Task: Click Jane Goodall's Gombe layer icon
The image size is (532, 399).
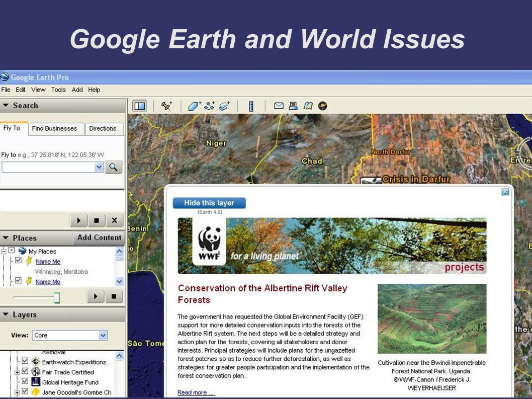Action: tap(36, 392)
